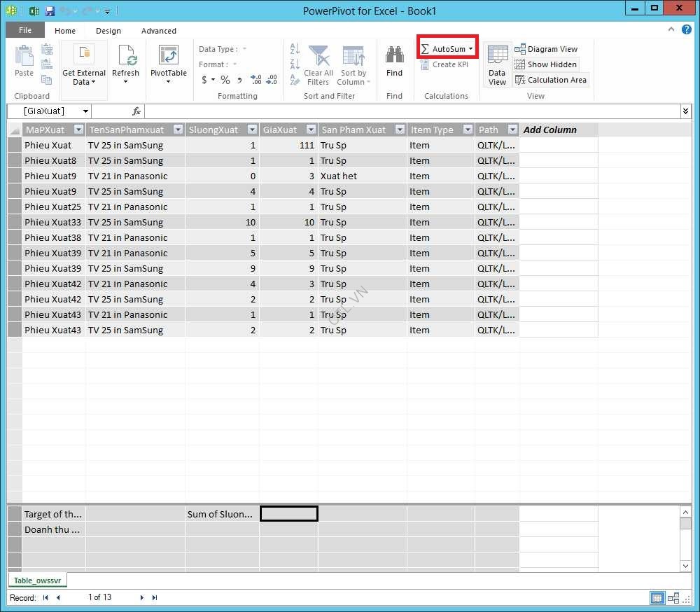This screenshot has width=700, height=612.
Task: Open the Design ribbon tab
Action: [x=108, y=31]
